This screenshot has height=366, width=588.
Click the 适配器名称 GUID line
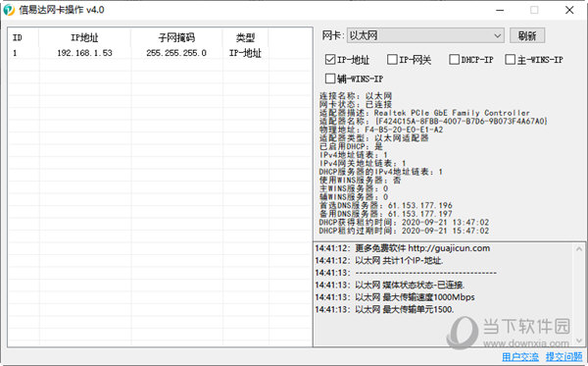click(x=433, y=121)
